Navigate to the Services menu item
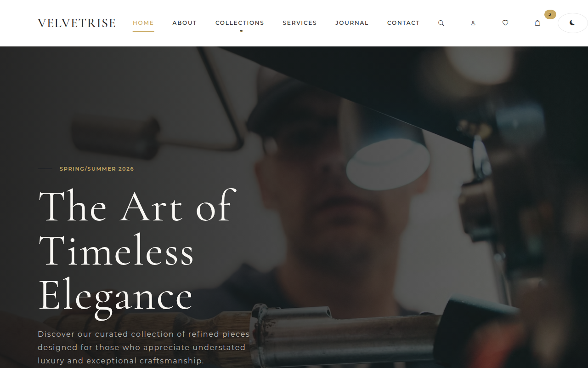 [x=300, y=23]
